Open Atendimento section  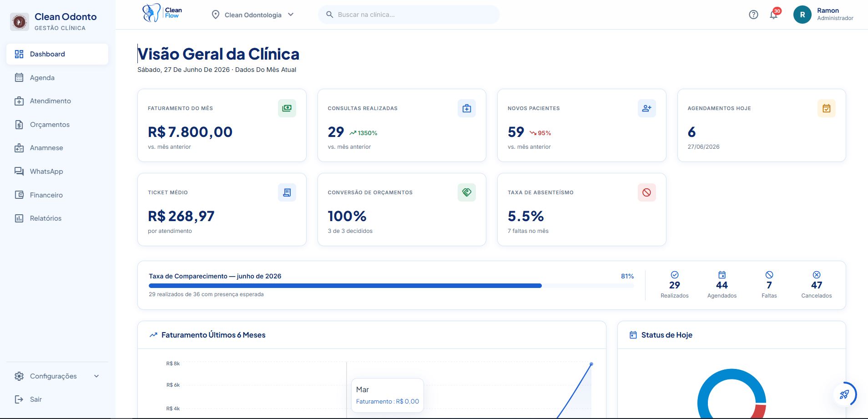point(57,101)
